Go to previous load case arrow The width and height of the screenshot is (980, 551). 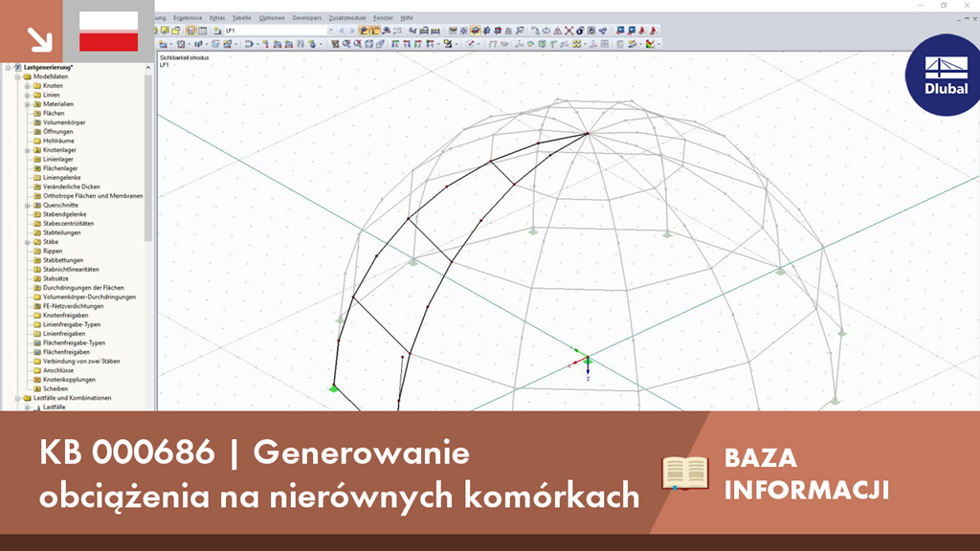click(342, 31)
